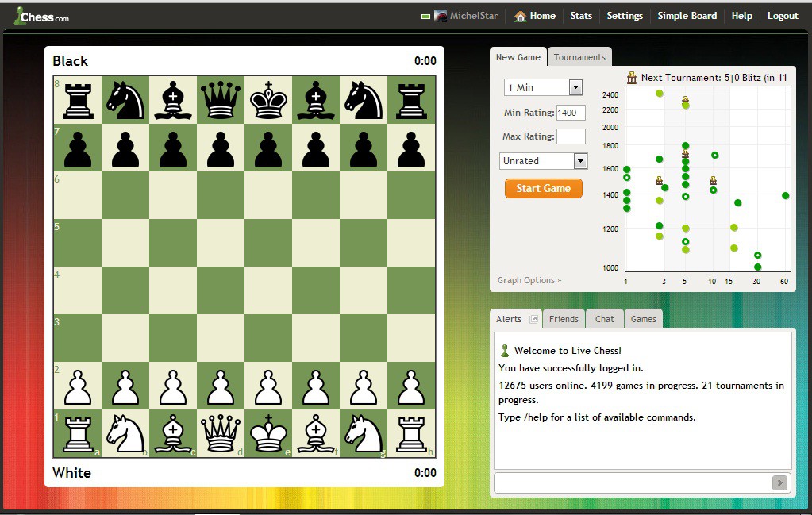The image size is (812, 515).
Task: Click the Min Rating input field
Action: (x=571, y=113)
